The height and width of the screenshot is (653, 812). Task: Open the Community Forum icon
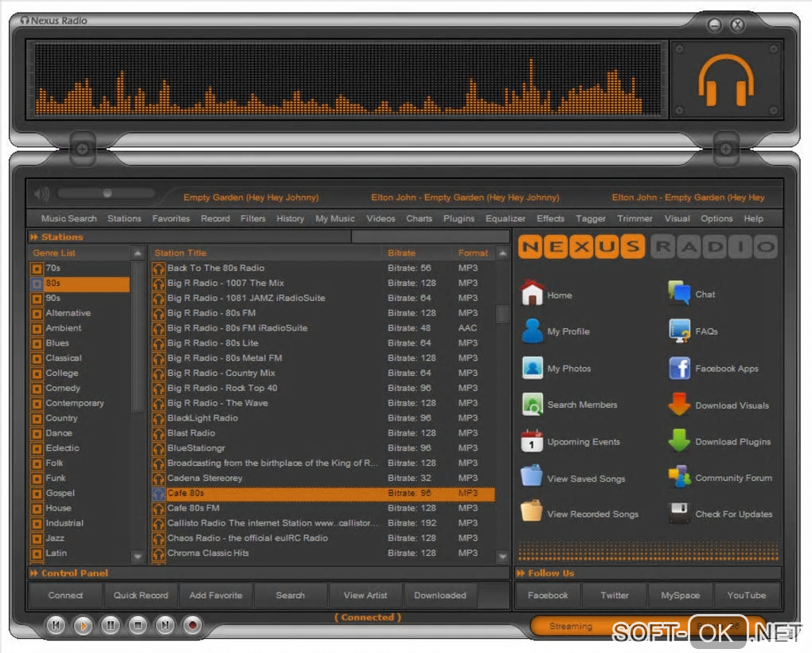[x=679, y=477]
